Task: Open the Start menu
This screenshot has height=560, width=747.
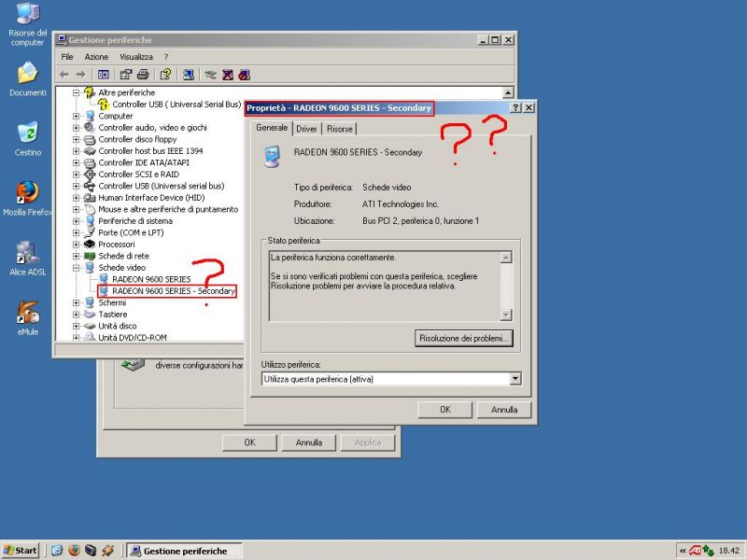Action: 20,551
